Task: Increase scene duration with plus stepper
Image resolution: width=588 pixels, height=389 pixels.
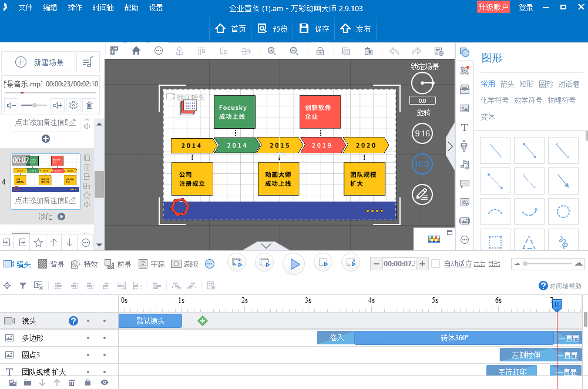Action: (x=422, y=264)
